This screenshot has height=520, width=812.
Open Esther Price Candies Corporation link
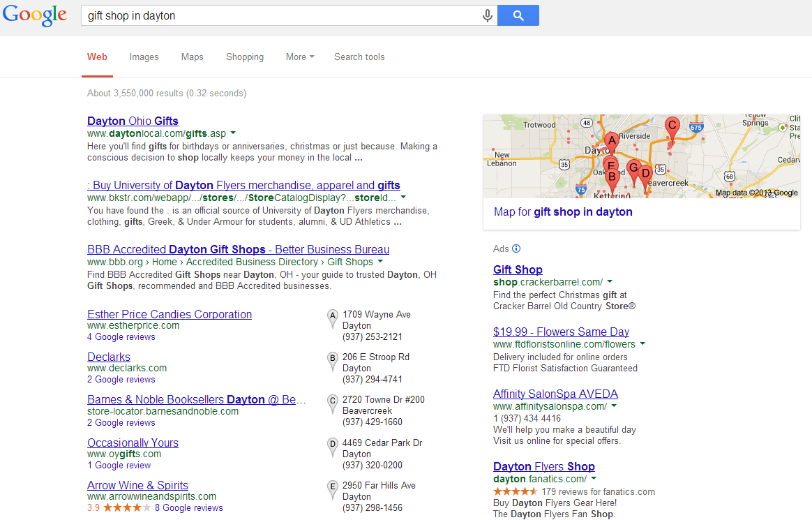pos(170,314)
